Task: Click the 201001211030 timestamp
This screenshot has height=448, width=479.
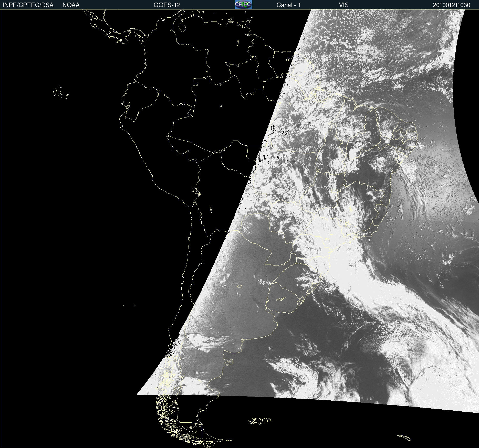Action: click(x=452, y=5)
